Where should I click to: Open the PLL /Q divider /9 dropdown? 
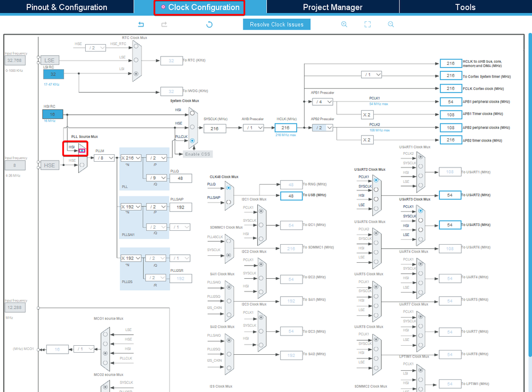pos(157,178)
